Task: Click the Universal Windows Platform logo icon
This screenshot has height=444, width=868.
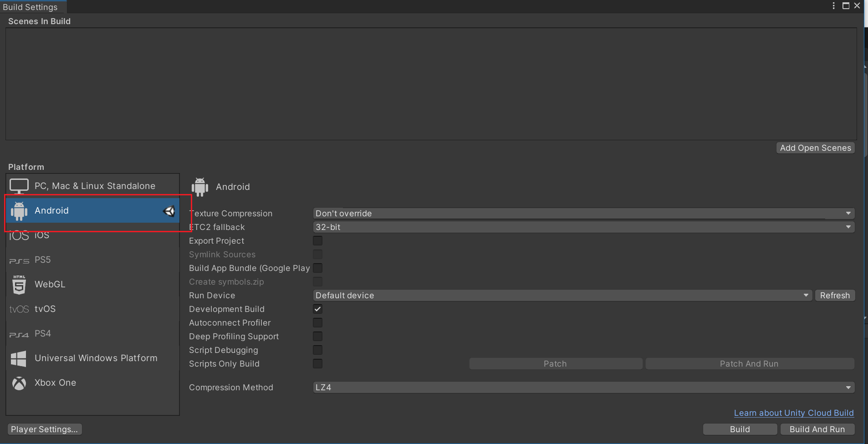Action: point(19,358)
